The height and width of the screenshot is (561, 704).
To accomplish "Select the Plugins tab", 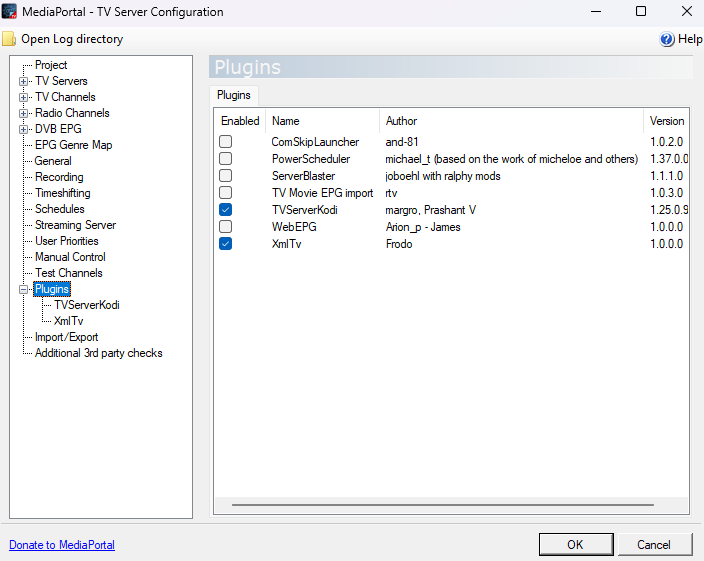I will click(x=234, y=95).
